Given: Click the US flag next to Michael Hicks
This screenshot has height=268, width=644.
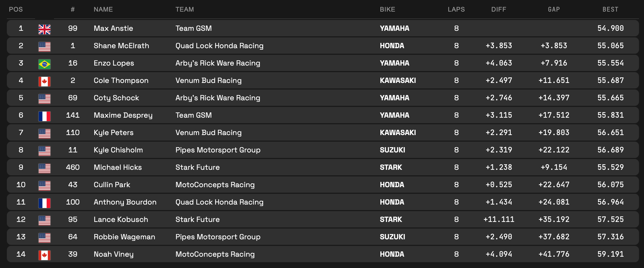Looking at the screenshot, I should (45, 168).
